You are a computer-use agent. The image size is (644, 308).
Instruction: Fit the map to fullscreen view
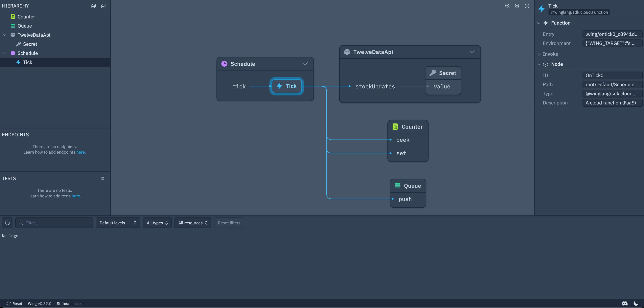coord(527,6)
